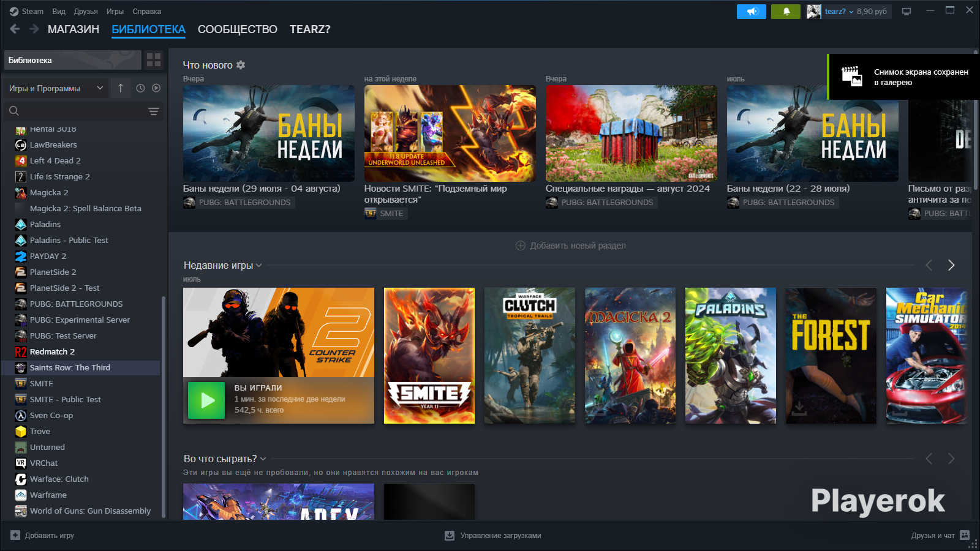Select Life is Strange 2 in list
This screenshot has width=980, height=551.
point(81,177)
